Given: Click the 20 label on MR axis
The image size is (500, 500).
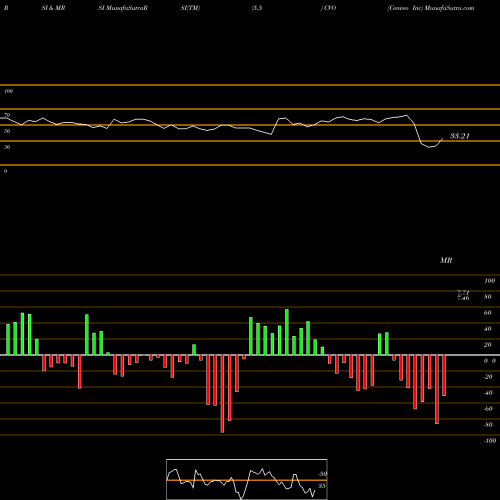Looking at the screenshot, I should point(488,345).
